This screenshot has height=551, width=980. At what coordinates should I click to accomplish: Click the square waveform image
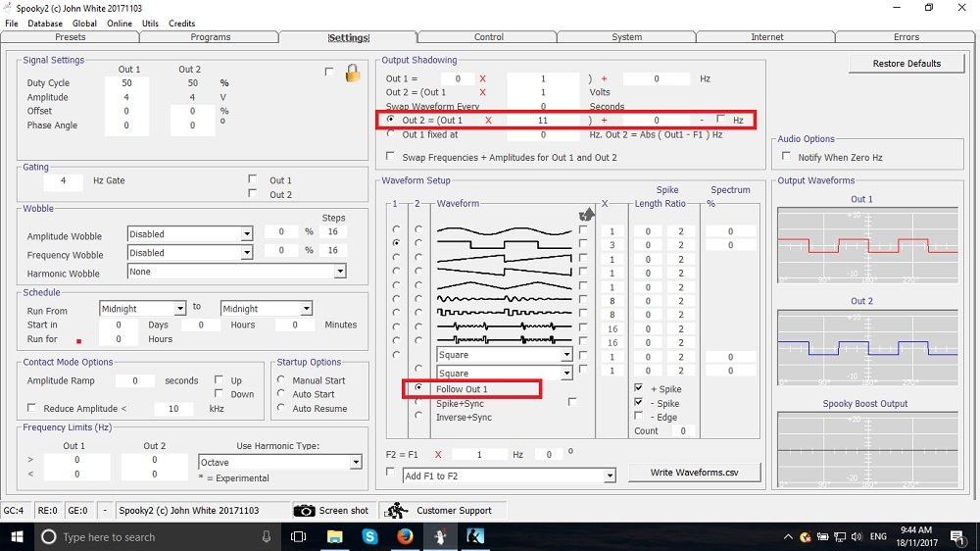click(504, 244)
